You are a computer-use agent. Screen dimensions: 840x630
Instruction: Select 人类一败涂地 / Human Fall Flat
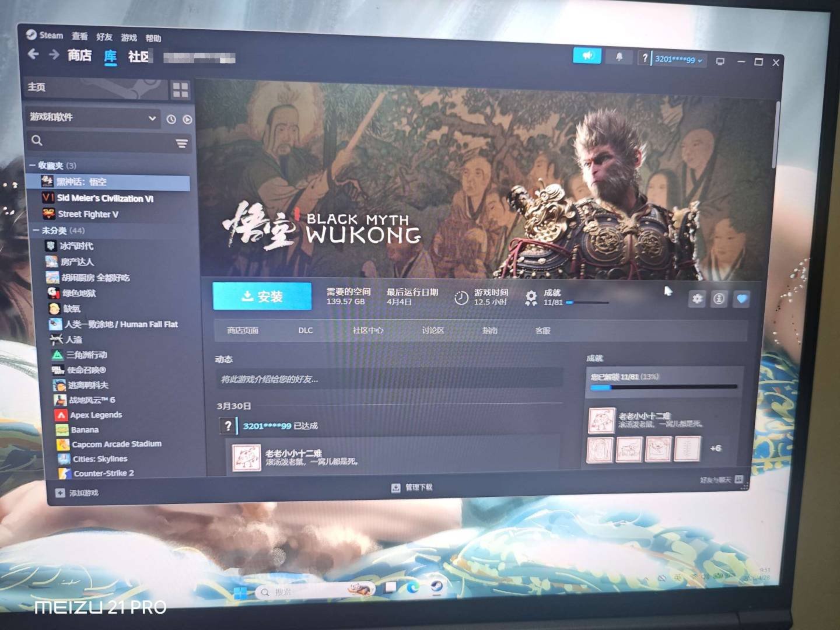coord(121,324)
